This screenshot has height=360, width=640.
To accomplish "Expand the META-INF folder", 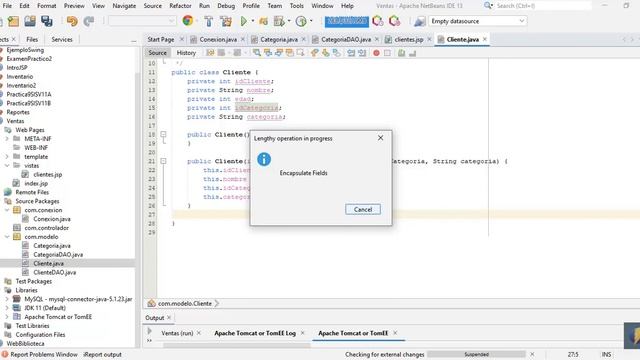I will [x=7, y=139].
